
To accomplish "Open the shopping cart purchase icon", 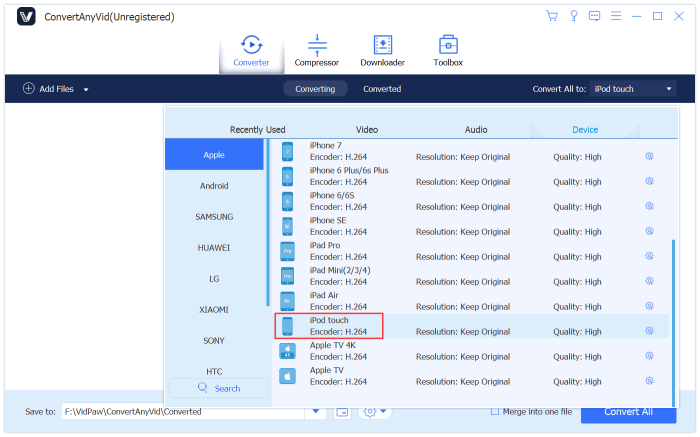I will tap(552, 16).
